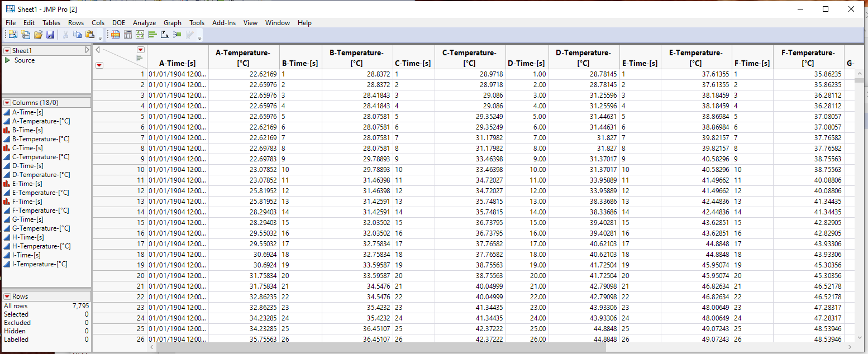Select the Save toolbar icon
The height and width of the screenshot is (354, 868).
tap(50, 35)
